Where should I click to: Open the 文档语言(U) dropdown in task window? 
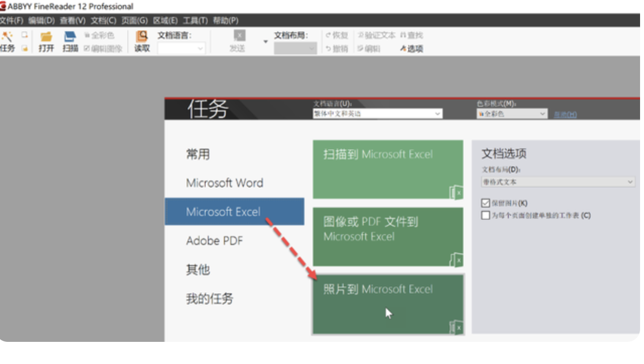point(378,114)
